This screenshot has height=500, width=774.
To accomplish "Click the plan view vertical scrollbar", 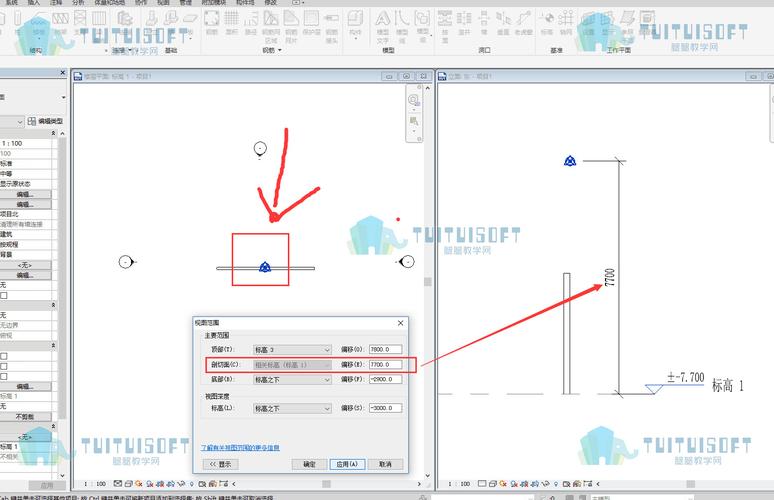I will (x=427, y=281).
